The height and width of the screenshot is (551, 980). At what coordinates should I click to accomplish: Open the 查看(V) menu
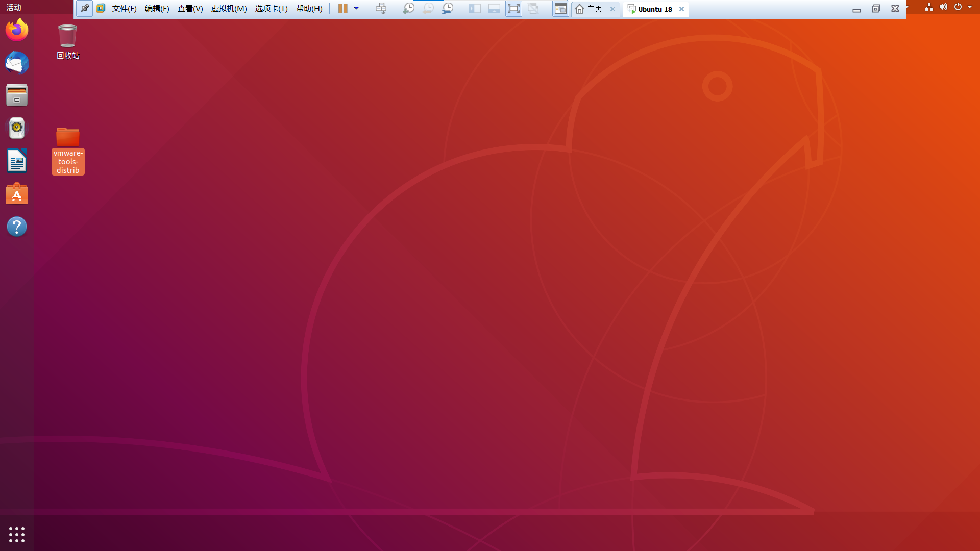(x=190, y=9)
